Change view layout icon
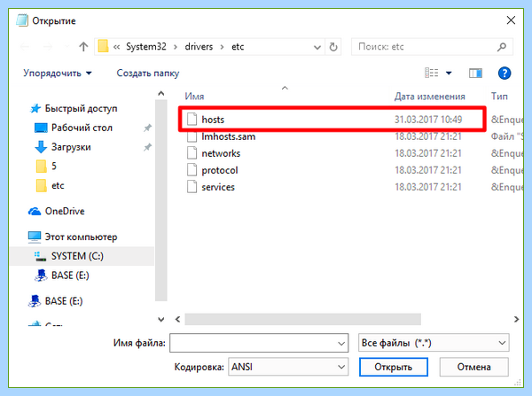The height and width of the screenshot is (396, 532). coord(431,73)
